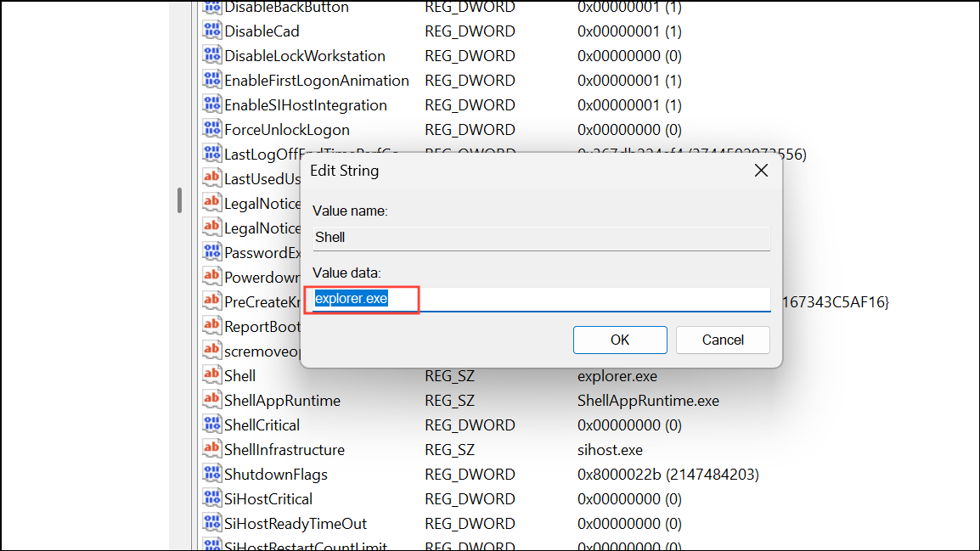The width and height of the screenshot is (980, 551).
Task: Click the PasswordEx DWORD icon
Action: [x=211, y=252]
